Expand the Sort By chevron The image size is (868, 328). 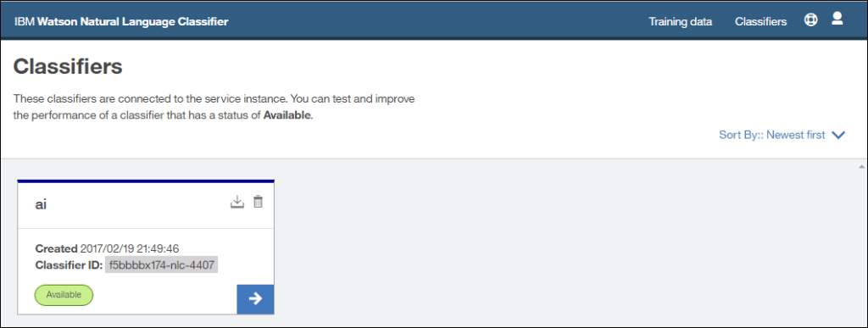tap(838, 135)
